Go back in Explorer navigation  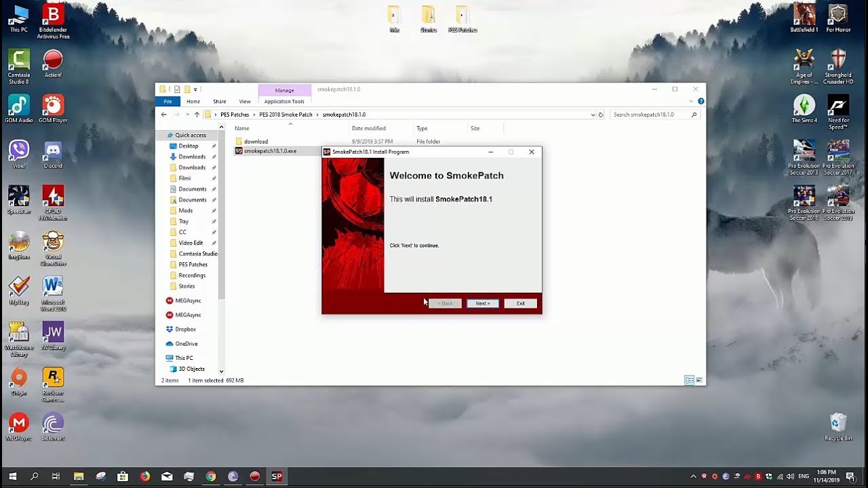[163, 115]
